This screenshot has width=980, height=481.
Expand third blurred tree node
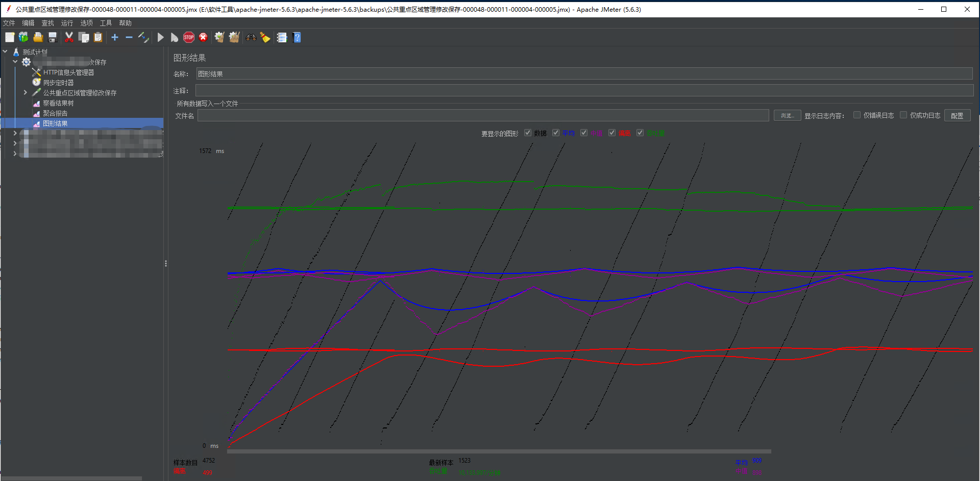click(x=15, y=154)
